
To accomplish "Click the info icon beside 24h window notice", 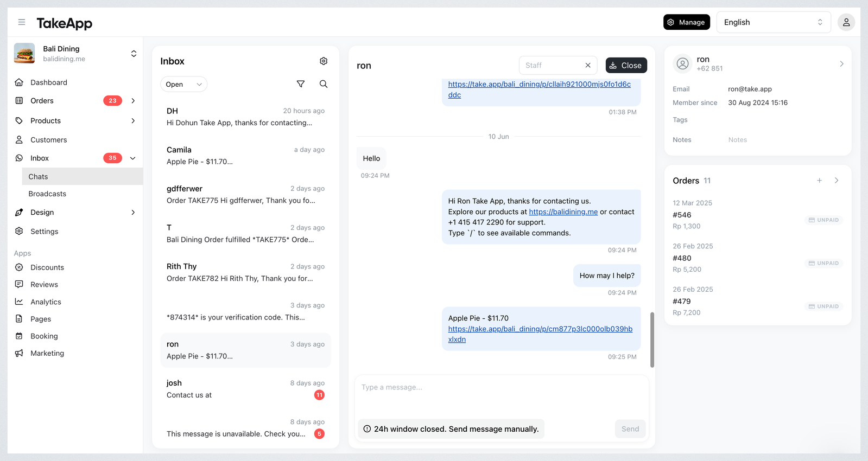I will 367,429.
